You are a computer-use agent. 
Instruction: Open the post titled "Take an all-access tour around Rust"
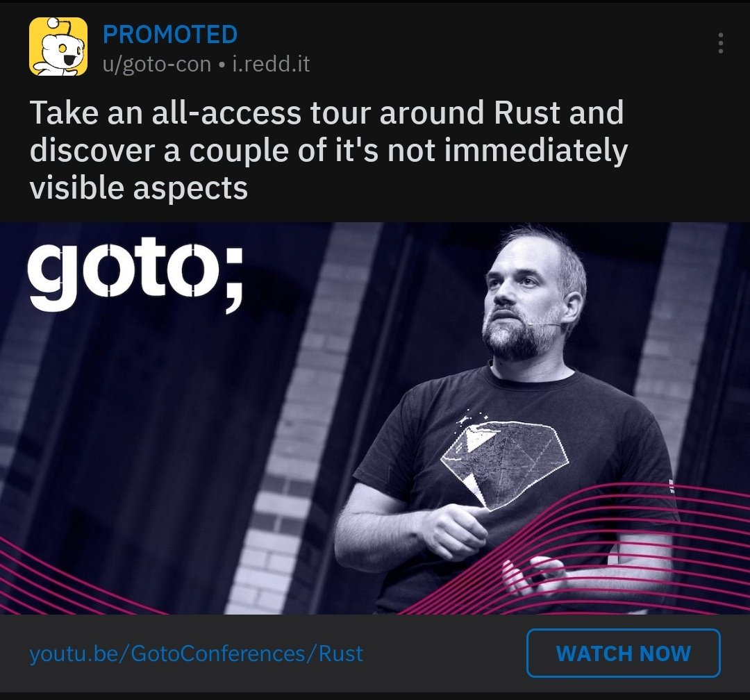(328, 150)
